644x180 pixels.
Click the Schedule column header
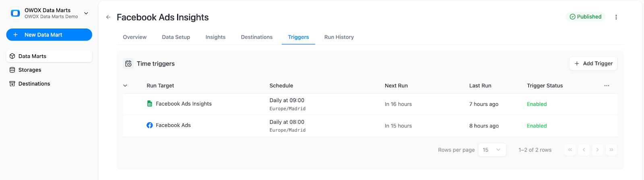click(281, 86)
